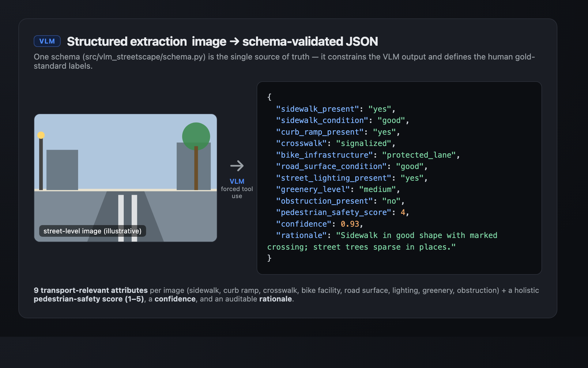Click the street-level illustrative image thumbnail
The image size is (588, 368).
(x=126, y=178)
